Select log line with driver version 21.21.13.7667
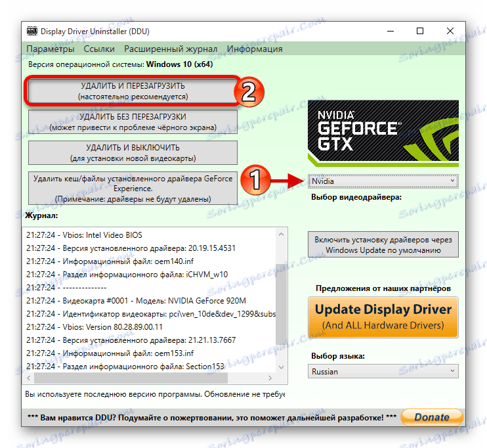The height and width of the screenshot is (448, 487). 131,340
